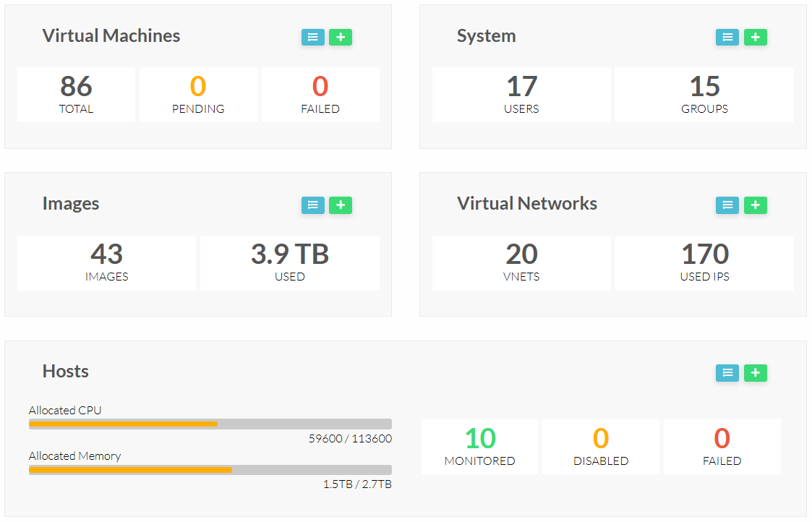Click the PENDING virtual machines counter
Image resolution: width=812 pixels, height=522 pixels.
click(x=198, y=94)
